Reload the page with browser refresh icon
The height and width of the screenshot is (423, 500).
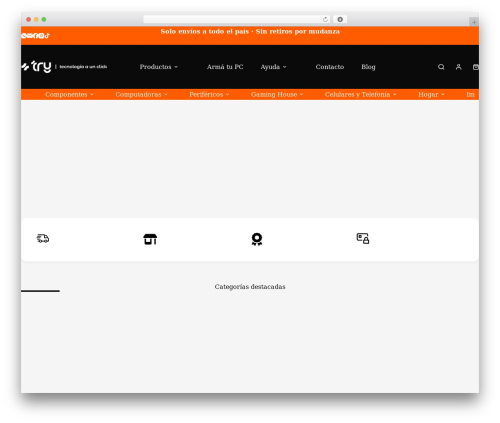click(x=325, y=19)
